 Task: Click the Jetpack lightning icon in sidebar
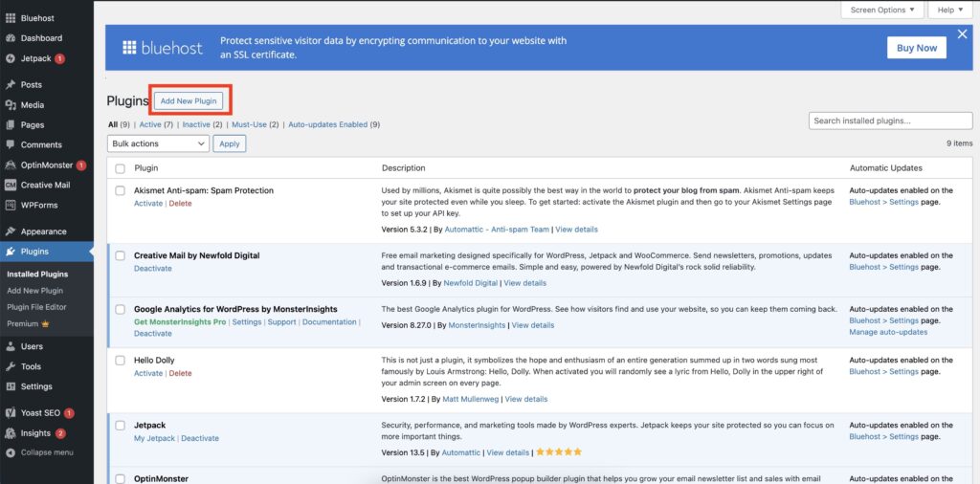(x=10, y=58)
